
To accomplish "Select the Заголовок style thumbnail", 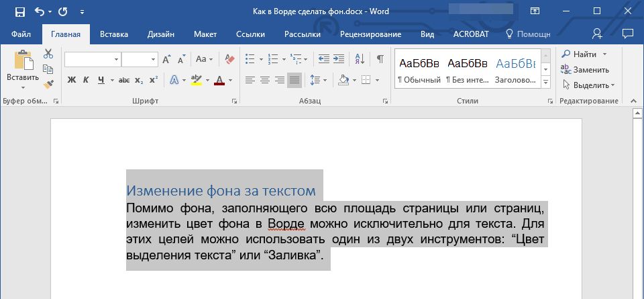I will pos(515,69).
